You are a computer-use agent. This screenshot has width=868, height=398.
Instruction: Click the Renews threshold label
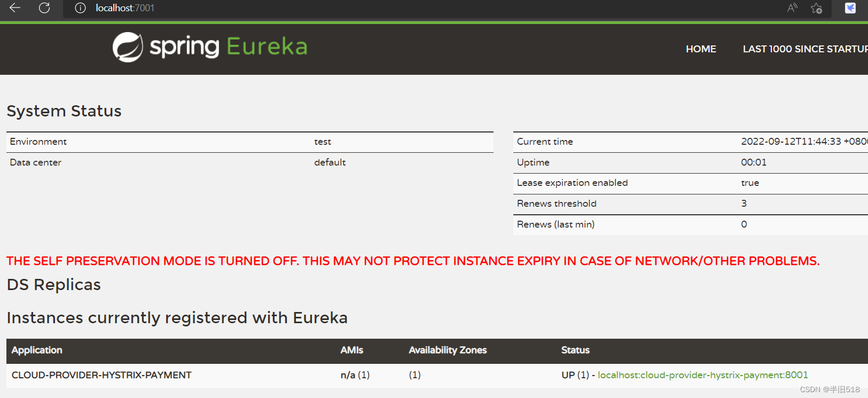[x=557, y=204]
